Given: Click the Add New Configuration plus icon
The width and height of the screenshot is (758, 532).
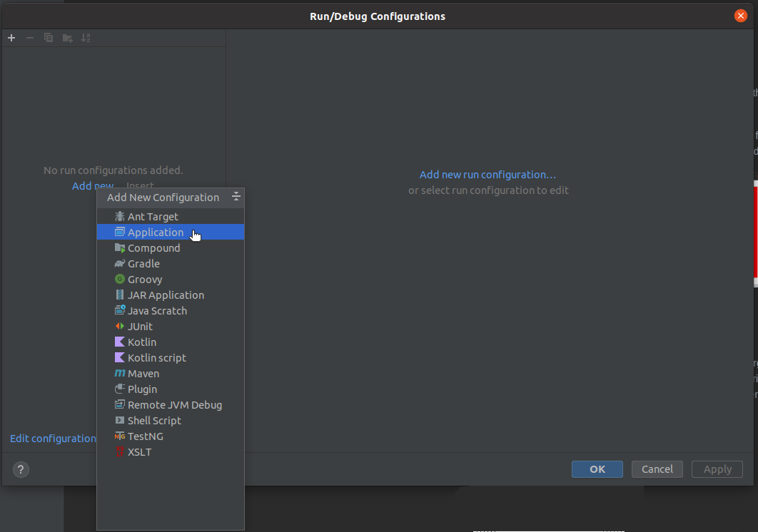Looking at the screenshot, I should [x=11, y=38].
